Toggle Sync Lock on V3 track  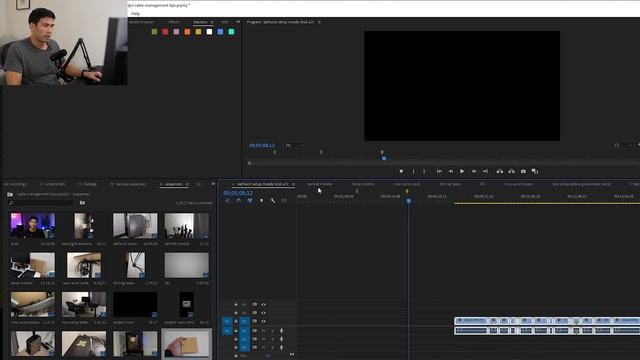pyautogui.click(x=255, y=304)
